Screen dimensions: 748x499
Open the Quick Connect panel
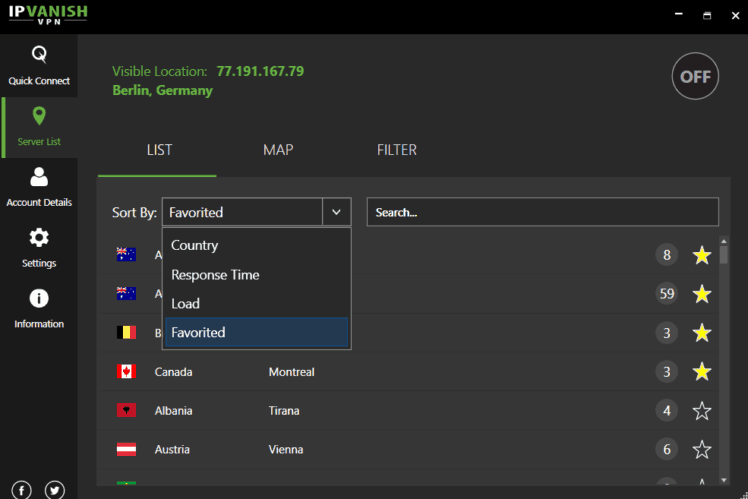(x=39, y=65)
